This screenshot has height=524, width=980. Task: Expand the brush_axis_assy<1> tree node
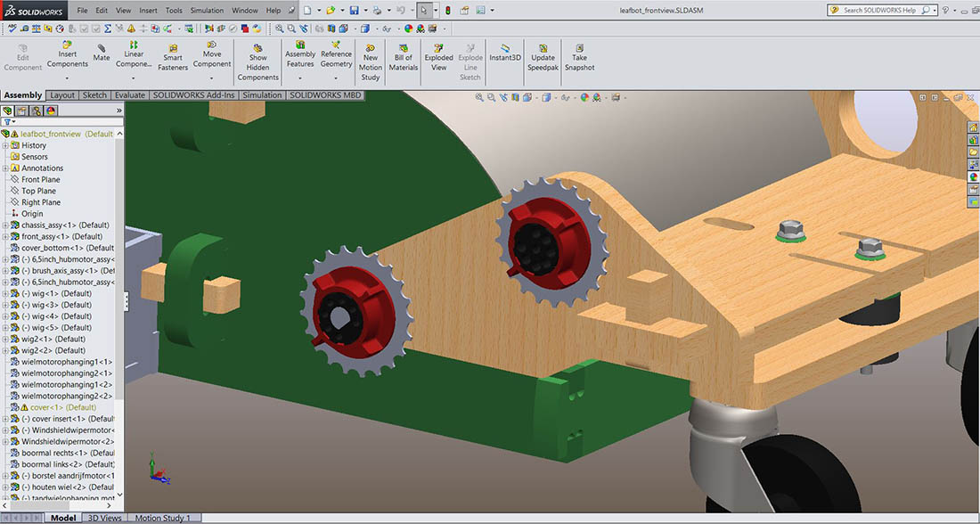(x=5, y=271)
